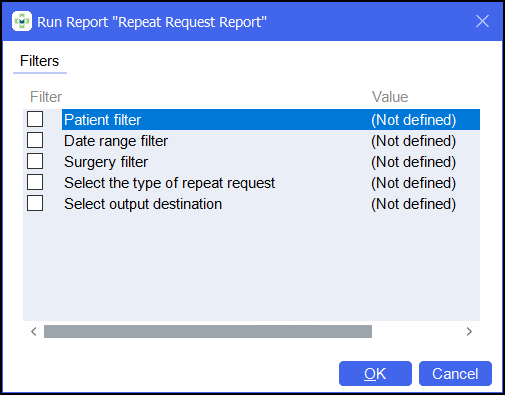505x395 pixels.
Task: Confirm with the OK button
Action: tap(375, 373)
